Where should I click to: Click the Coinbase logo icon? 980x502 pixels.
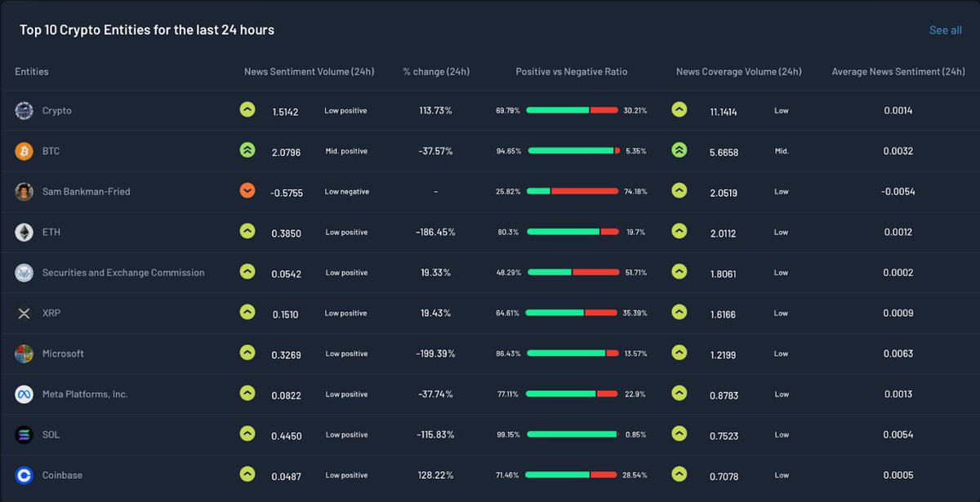(x=24, y=475)
